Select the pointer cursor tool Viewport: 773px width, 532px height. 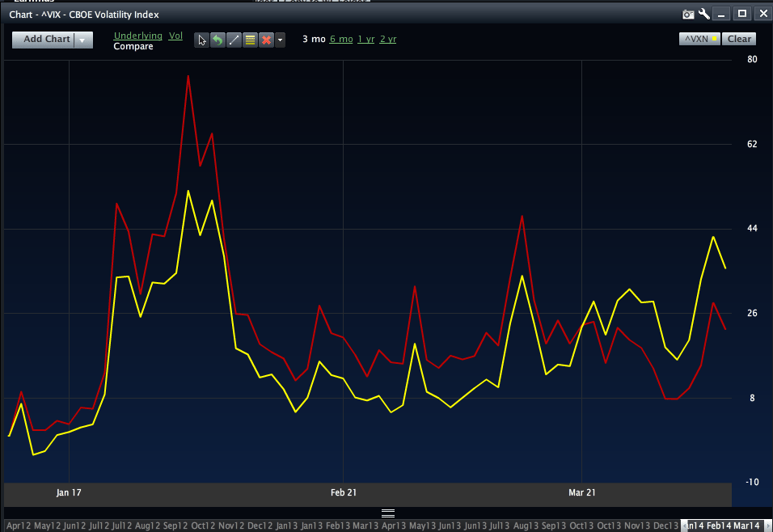click(202, 40)
